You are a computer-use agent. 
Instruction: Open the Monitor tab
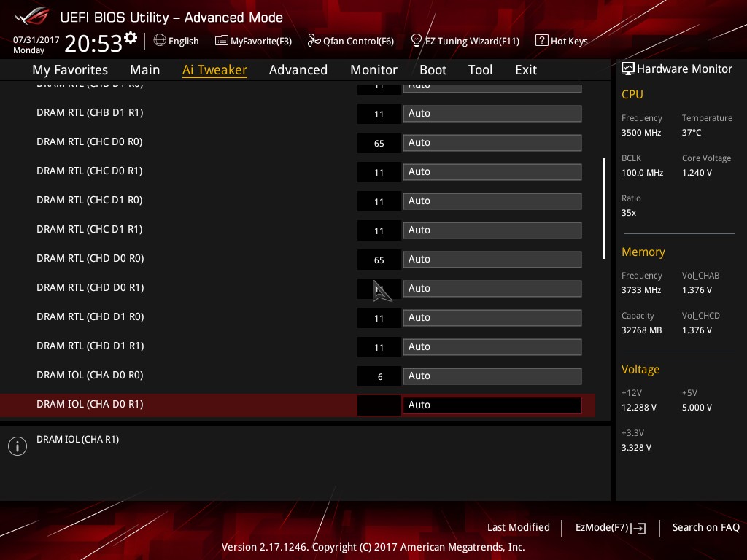pos(374,70)
